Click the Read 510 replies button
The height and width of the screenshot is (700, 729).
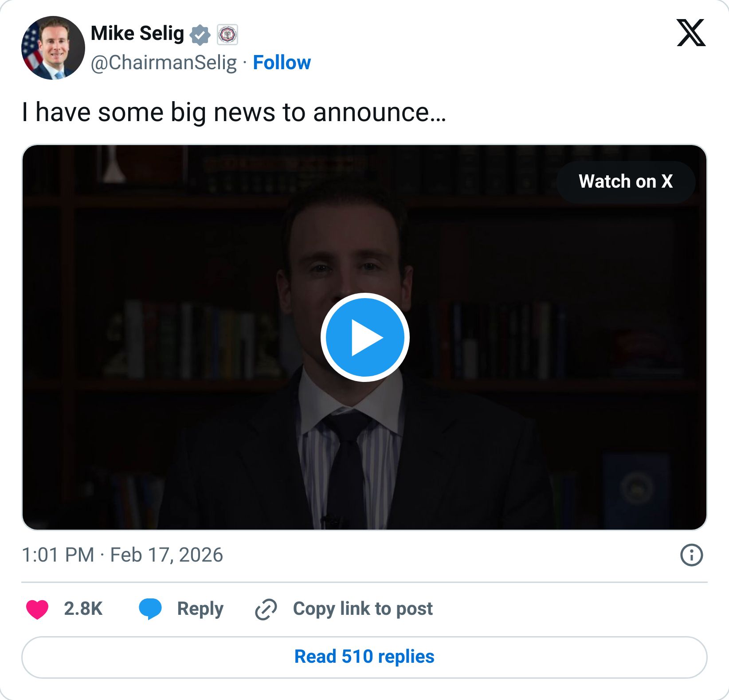pyautogui.click(x=364, y=657)
